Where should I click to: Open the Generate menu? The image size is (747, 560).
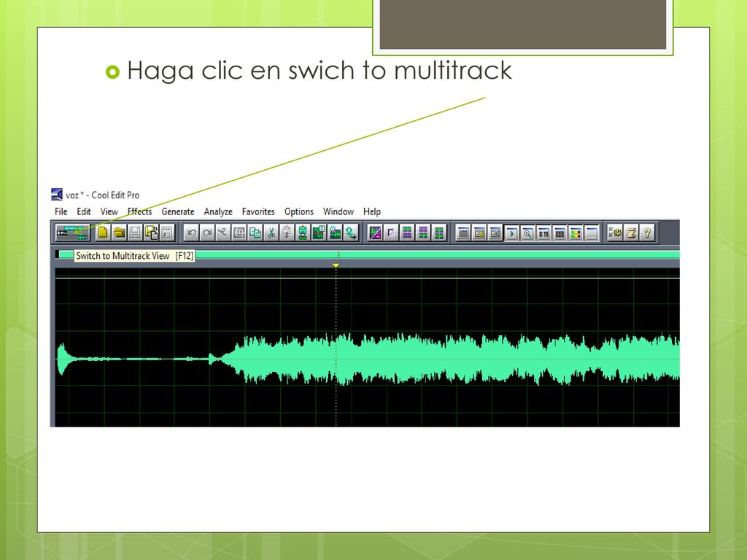[178, 211]
